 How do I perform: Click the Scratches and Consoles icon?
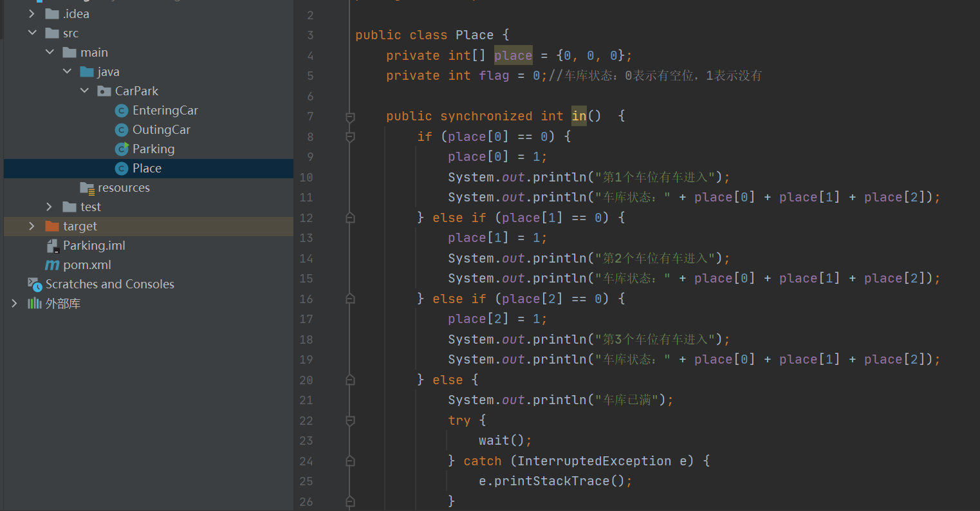pos(35,284)
